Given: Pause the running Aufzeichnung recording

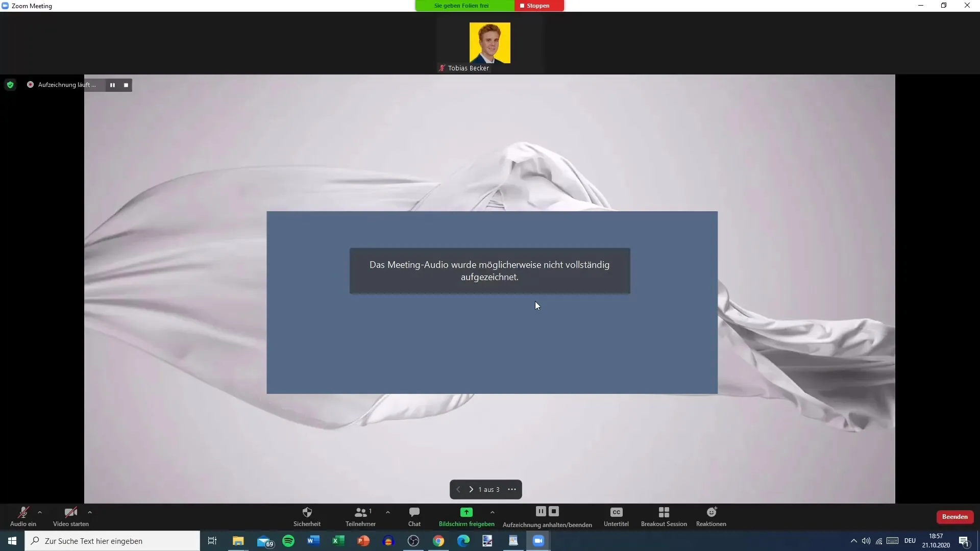Looking at the screenshot, I should pyautogui.click(x=112, y=85).
